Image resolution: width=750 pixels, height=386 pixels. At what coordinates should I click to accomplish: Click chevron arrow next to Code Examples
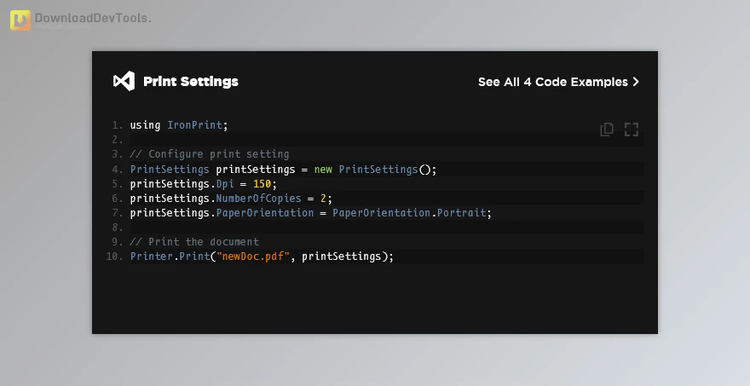(x=636, y=82)
